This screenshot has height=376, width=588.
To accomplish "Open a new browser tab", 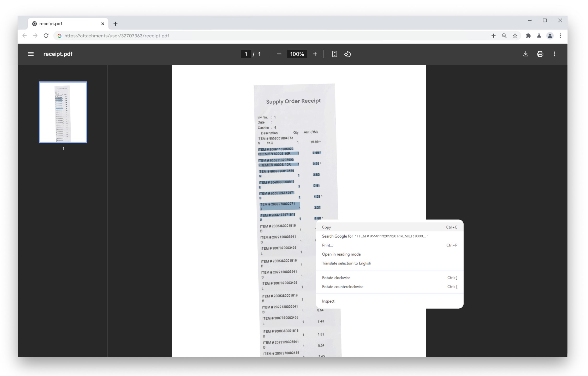I will [116, 24].
